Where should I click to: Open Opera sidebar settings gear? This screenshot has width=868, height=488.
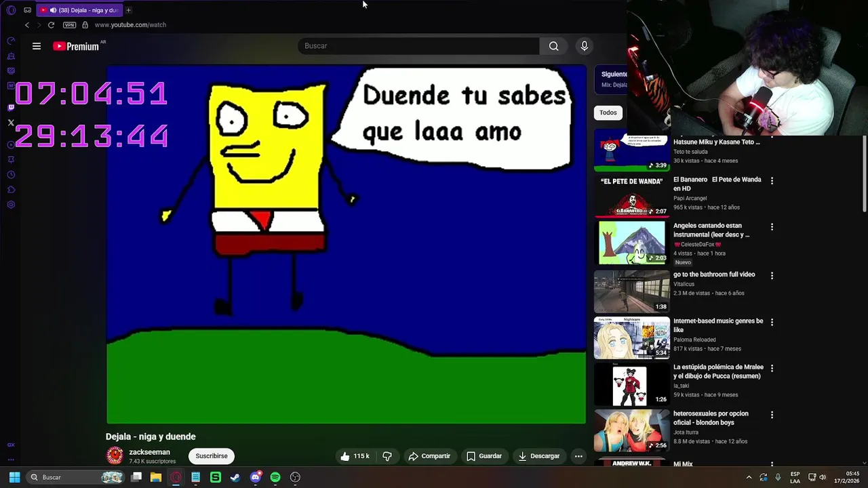[11, 205]
